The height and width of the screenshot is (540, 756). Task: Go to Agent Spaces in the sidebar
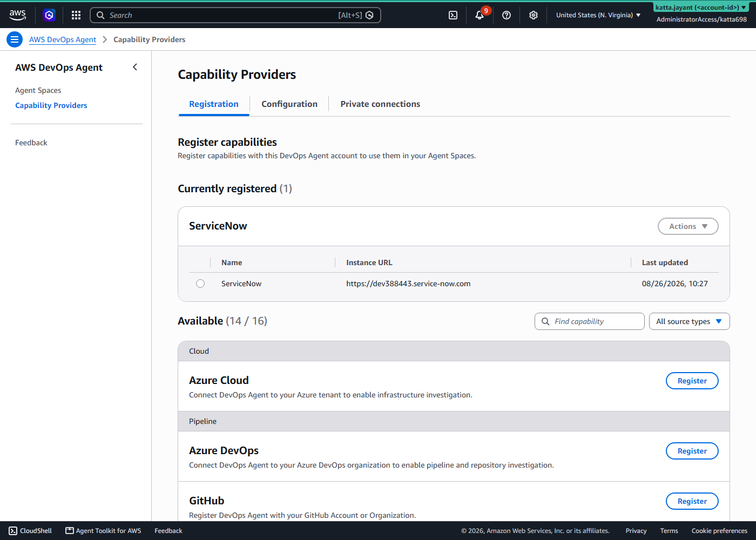click(38, 90)
